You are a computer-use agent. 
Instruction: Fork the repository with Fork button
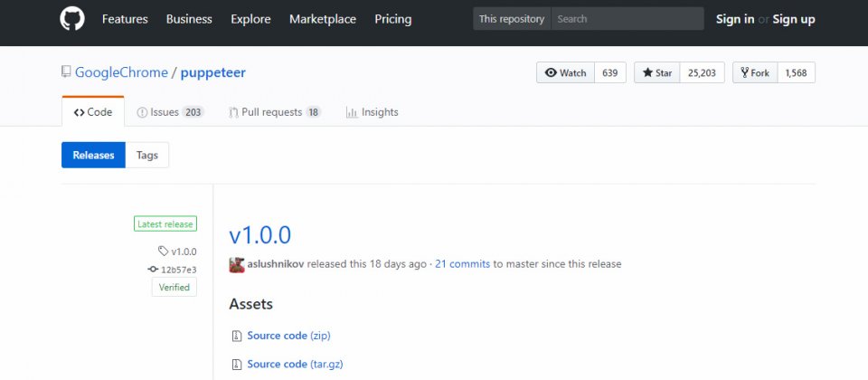click(755, 72)
